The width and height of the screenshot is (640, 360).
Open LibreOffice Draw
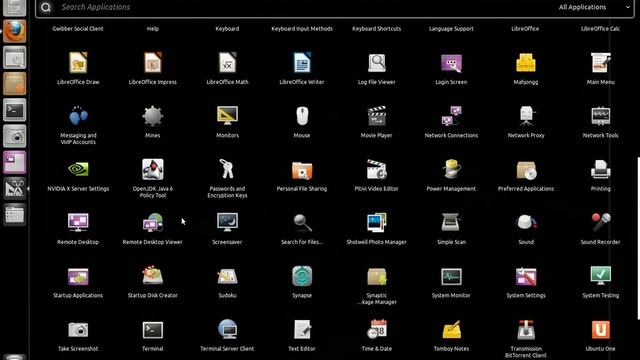78,63
